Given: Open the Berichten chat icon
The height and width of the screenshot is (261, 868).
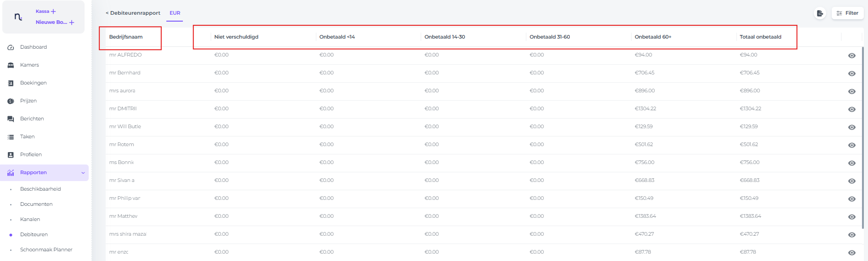Looking at the screenshot, I should [x=11, y=119].
